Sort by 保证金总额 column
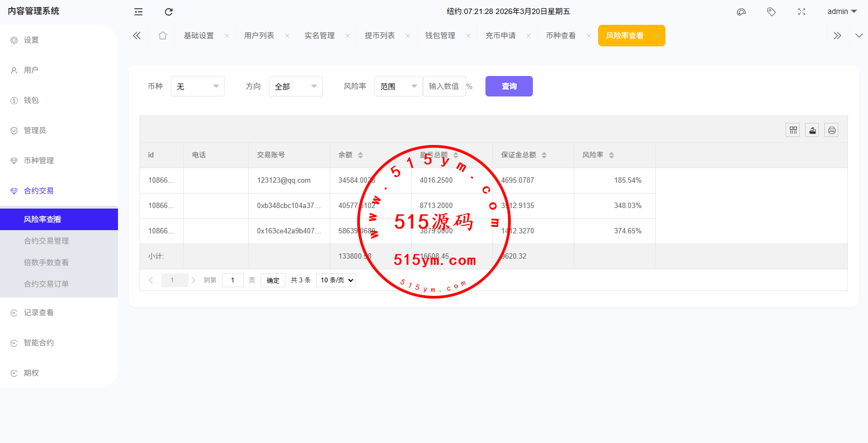 coord(544,155)
